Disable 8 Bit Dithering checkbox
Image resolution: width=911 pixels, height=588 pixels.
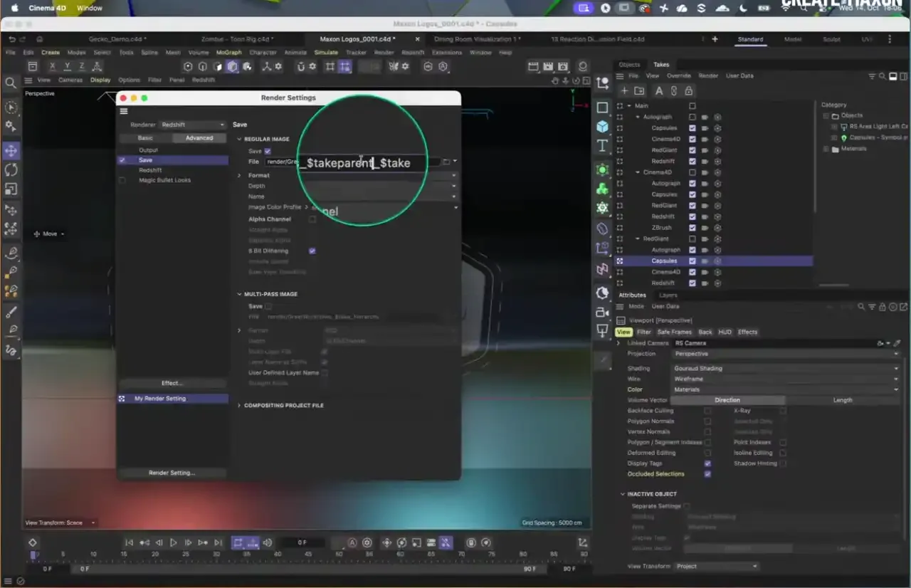coord(312,251)
